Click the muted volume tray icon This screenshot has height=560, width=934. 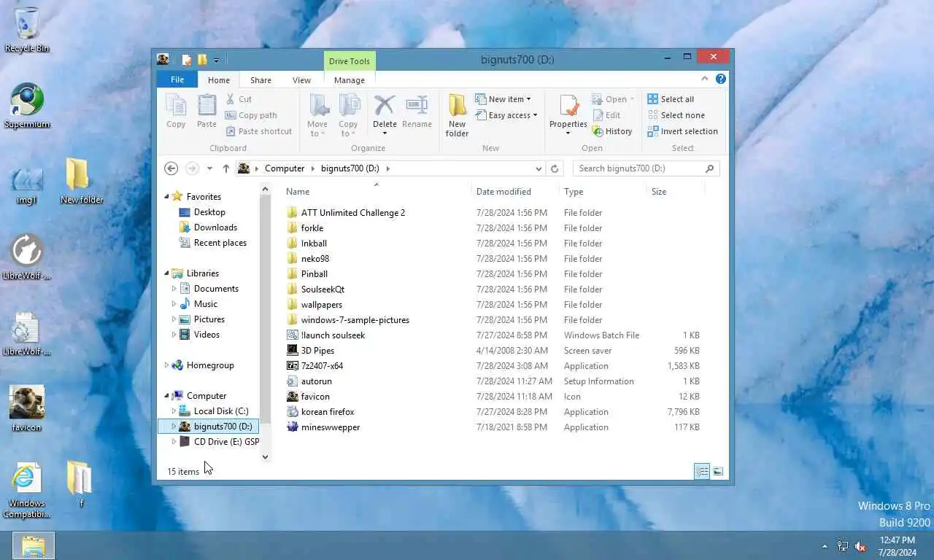[x=860, y=546]
